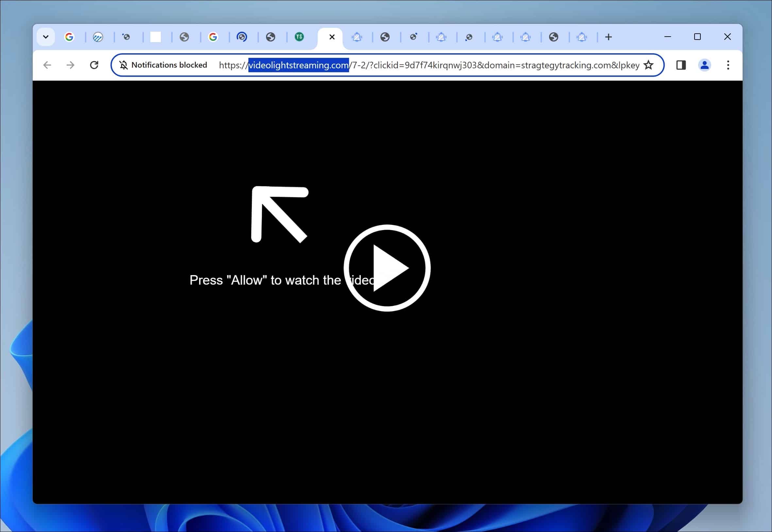Open the Google tab beside the tab search button
The image size is (772, 532).
pyautogui.click(x=69, y=37)
